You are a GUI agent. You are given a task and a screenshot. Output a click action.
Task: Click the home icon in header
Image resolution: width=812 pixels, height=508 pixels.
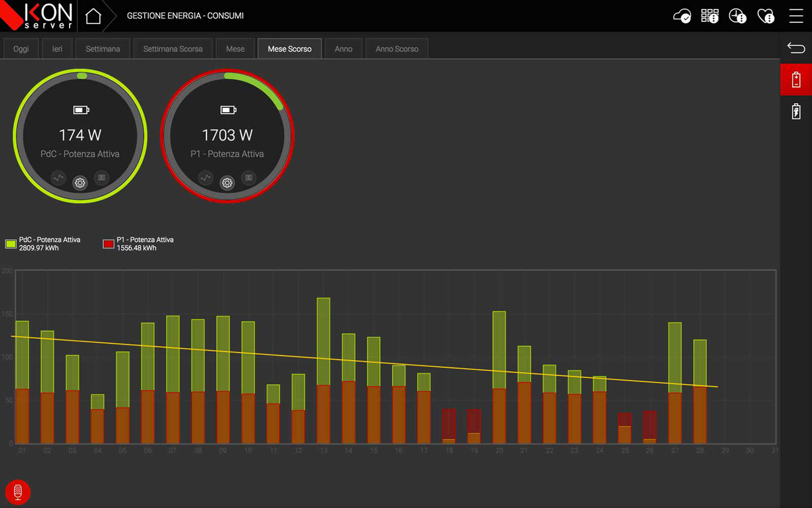[x=93, y=16]
